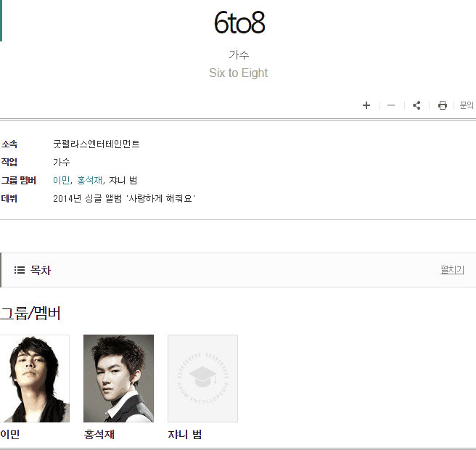Viewport: 476px width, 450px height.
Task: Click the 문의 inquiry link
Action: [x=467, y=105]
